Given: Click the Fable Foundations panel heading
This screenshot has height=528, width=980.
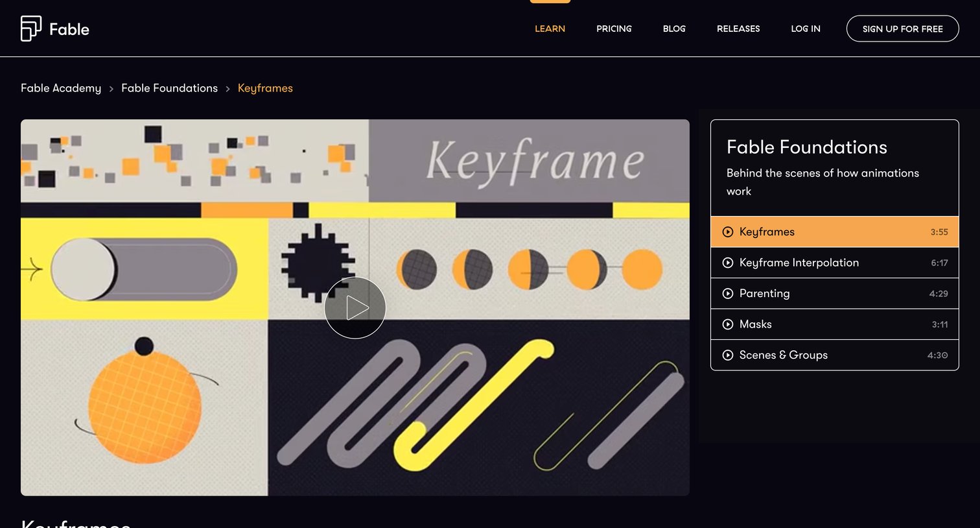Looking at the screenshot, I should click(806, 147).
